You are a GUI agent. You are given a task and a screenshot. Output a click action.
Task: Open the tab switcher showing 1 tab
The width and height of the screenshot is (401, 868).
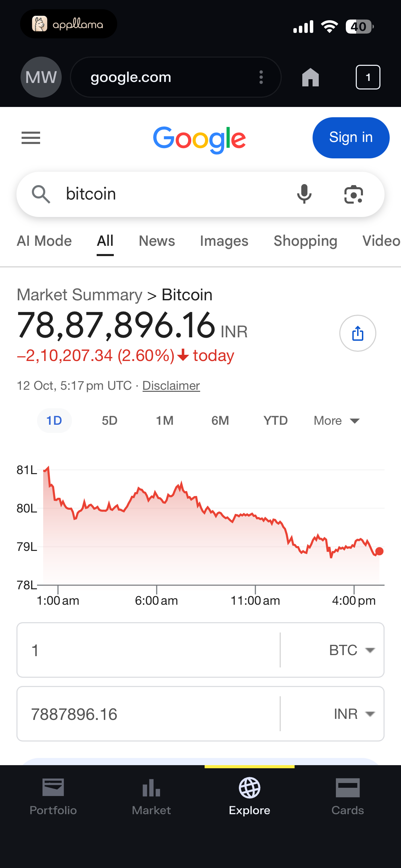point(368,77)
